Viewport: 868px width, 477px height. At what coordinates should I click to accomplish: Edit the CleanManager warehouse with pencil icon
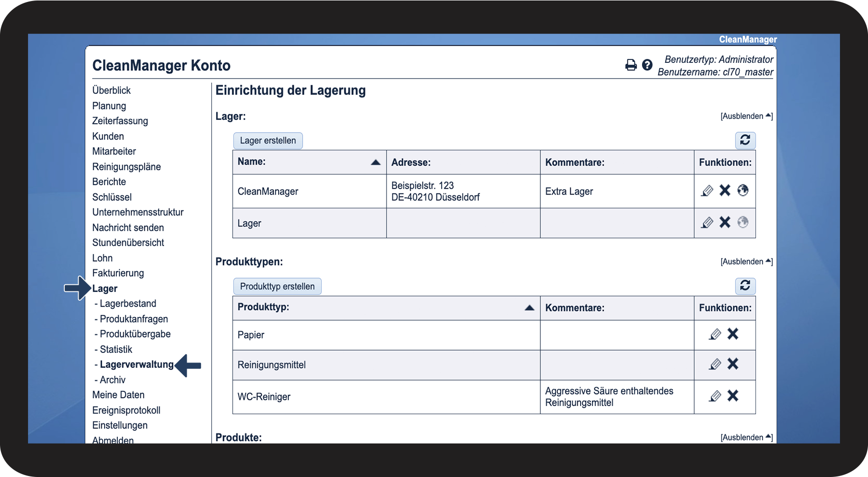[707, 191]
